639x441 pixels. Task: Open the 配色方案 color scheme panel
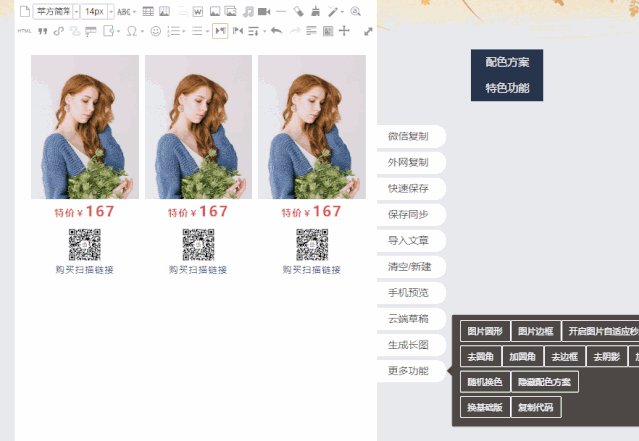click(507, 62)
